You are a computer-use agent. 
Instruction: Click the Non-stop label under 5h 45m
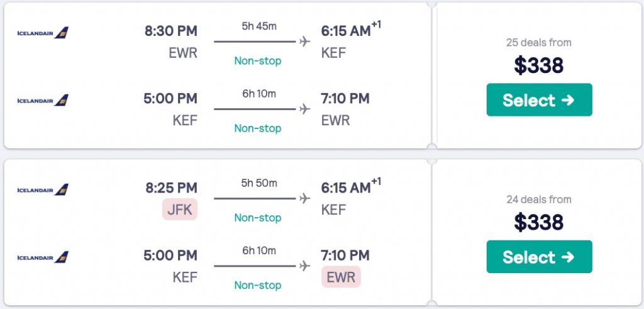[258, 61]
